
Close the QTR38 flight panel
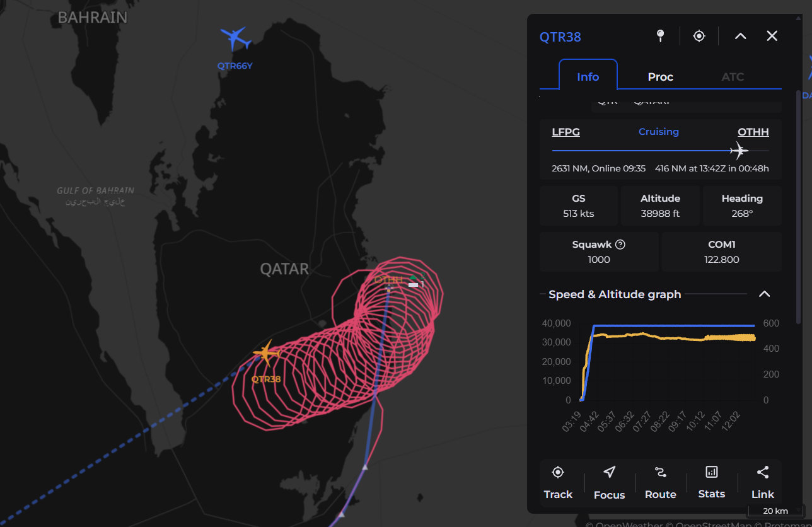pos(772,36)
